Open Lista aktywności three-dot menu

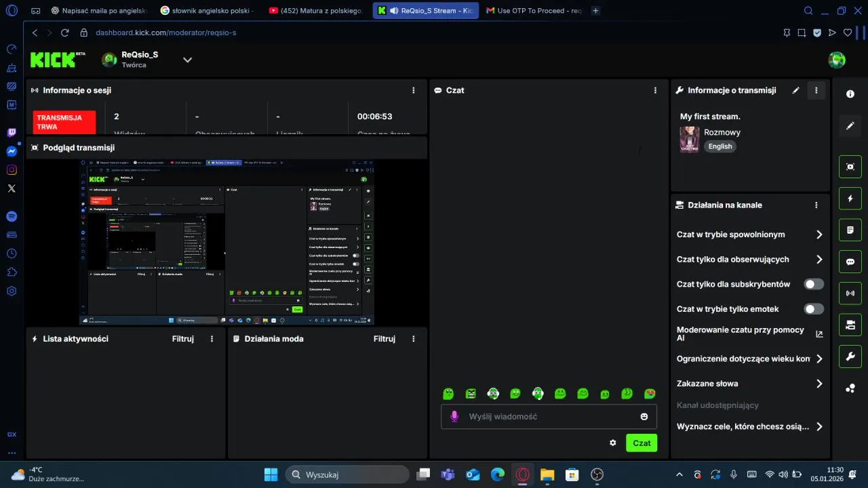[x=212, y=339]
